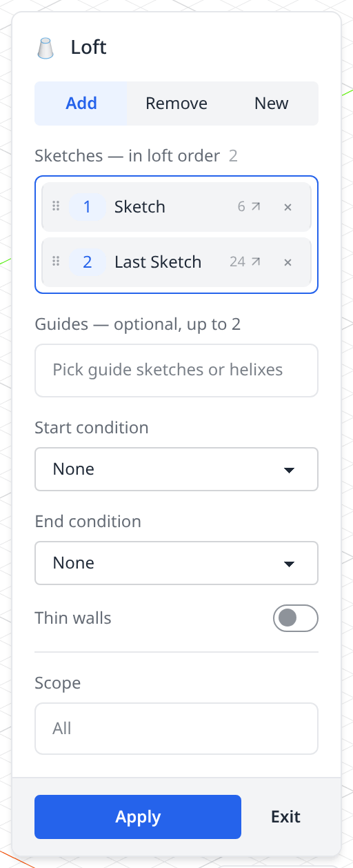Click the Loft cone icon in header

[x=46, y=48]
